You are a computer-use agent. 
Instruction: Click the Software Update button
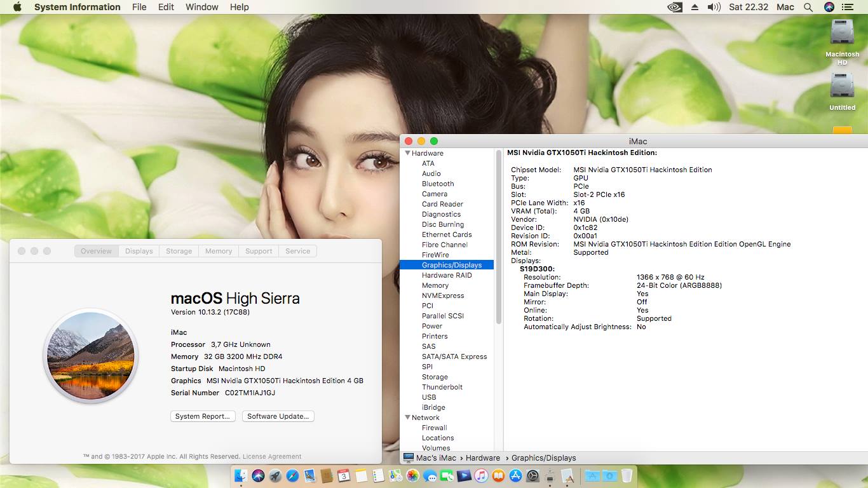point(278,416)
